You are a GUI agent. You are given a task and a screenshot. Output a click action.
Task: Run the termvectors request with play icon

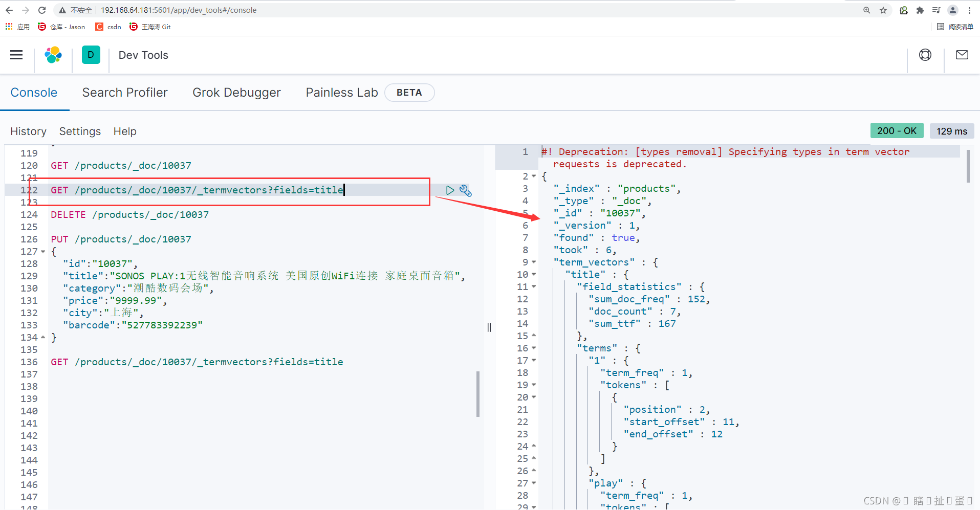coord(450,190)
